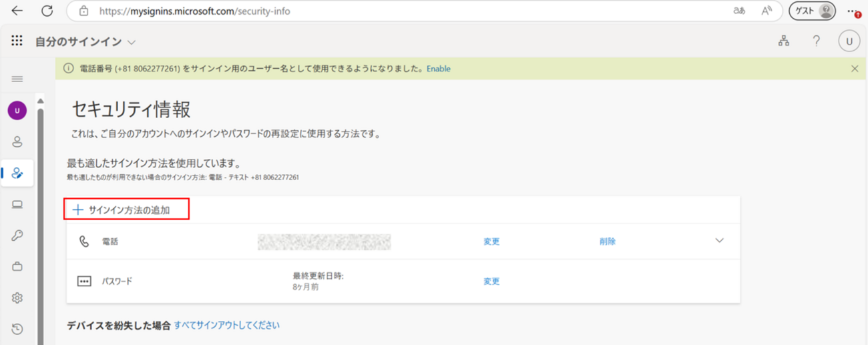Click 変更 link in パスワード row
This screenshot has width=868, height=345.
(491, 281)
